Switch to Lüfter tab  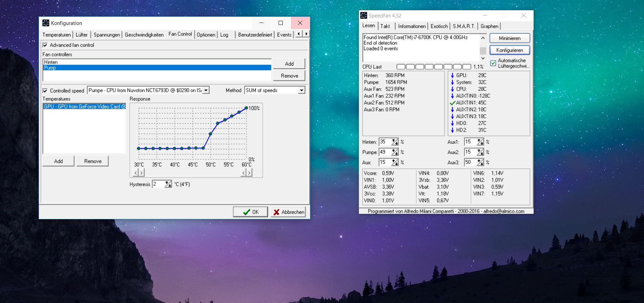82,35
